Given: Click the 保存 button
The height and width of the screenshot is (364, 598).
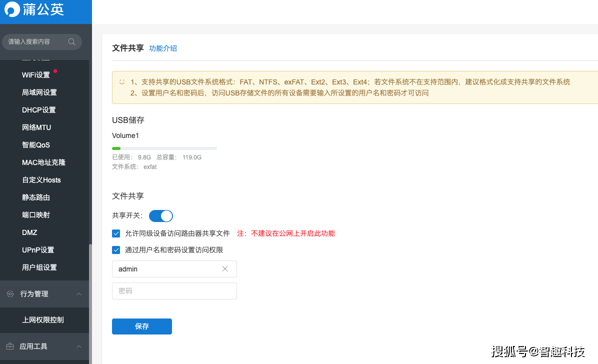Looking at the screenshot, I should [x=142, y=326].
